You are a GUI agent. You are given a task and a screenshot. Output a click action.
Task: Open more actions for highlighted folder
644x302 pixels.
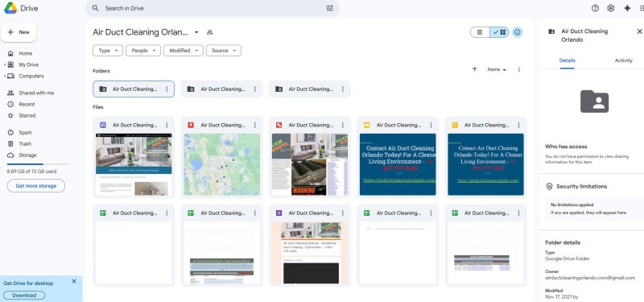coord(167,89)
